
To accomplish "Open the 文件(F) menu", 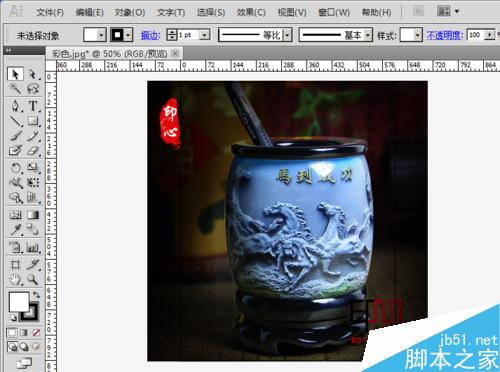I will pyautogui.click(x=50, y=13).
